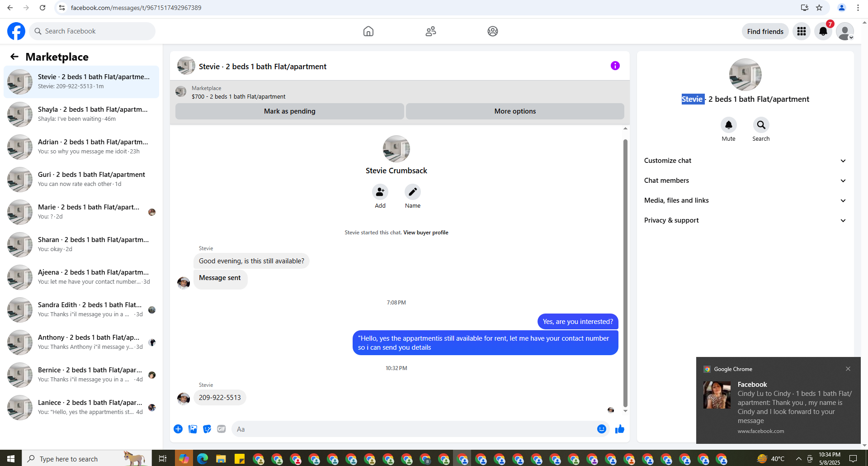Click the "Good evening, is this still available?" message
Image resolution: width=868 pixels, height=466 pixels.
[x=251, y=261]
